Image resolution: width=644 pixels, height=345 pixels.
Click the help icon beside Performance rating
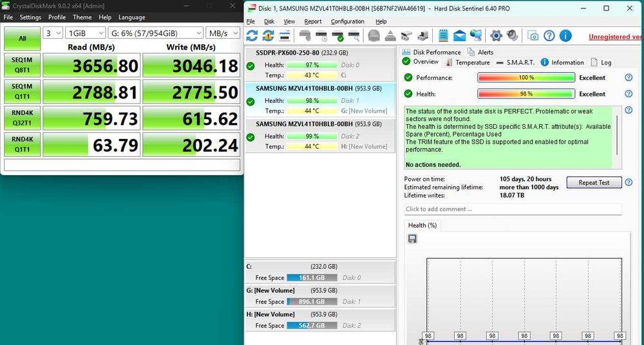(x=629, y=77)
